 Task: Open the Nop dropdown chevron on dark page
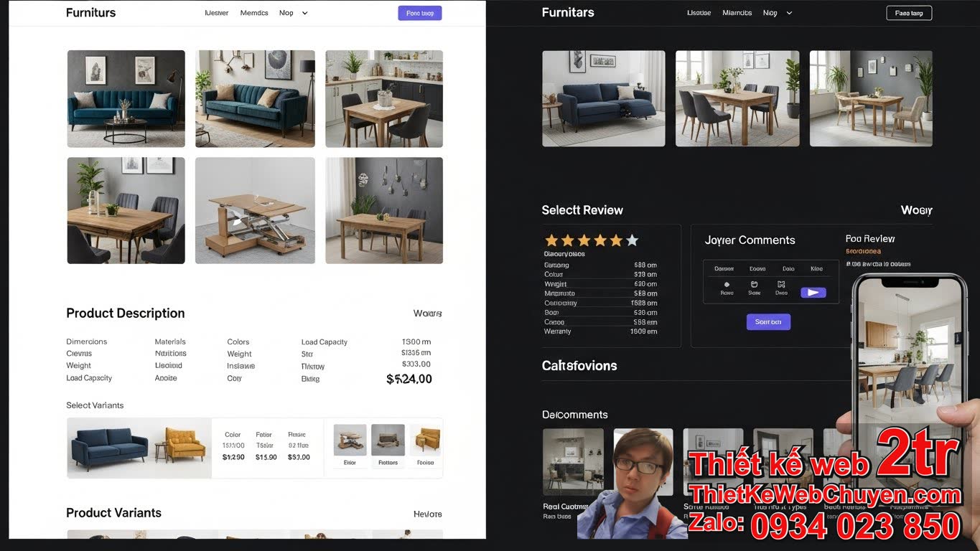(789, 13)
